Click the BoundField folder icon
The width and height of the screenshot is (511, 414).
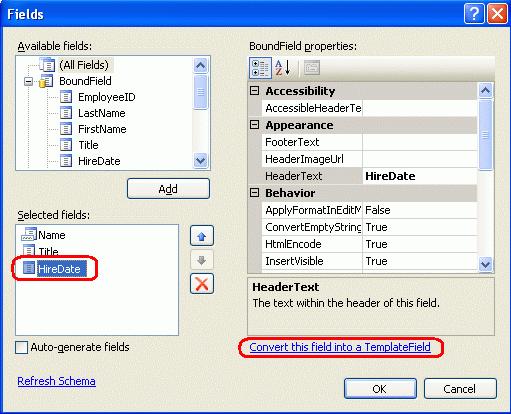pyautogui.click(x=46, y=81)
